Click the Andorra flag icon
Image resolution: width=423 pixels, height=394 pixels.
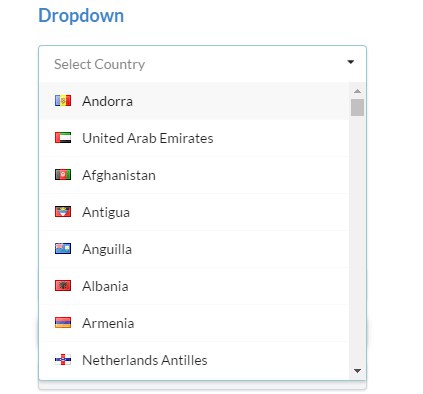[x=63, y=101]
